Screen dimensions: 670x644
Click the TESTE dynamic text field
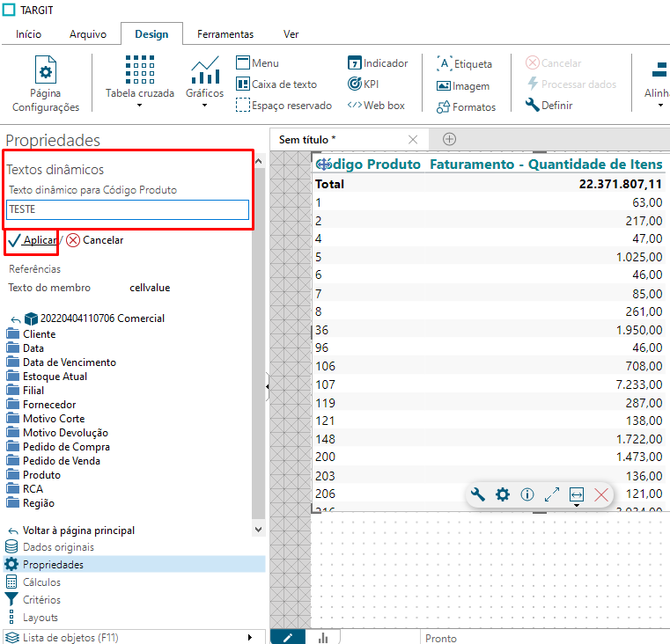pyautogui.click(x=128, y=209)
